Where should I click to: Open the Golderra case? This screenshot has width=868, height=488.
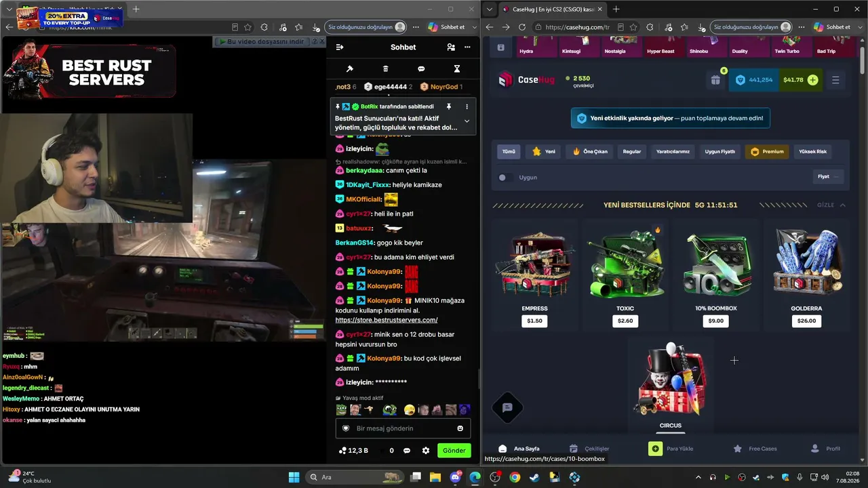tap(806, 276)
